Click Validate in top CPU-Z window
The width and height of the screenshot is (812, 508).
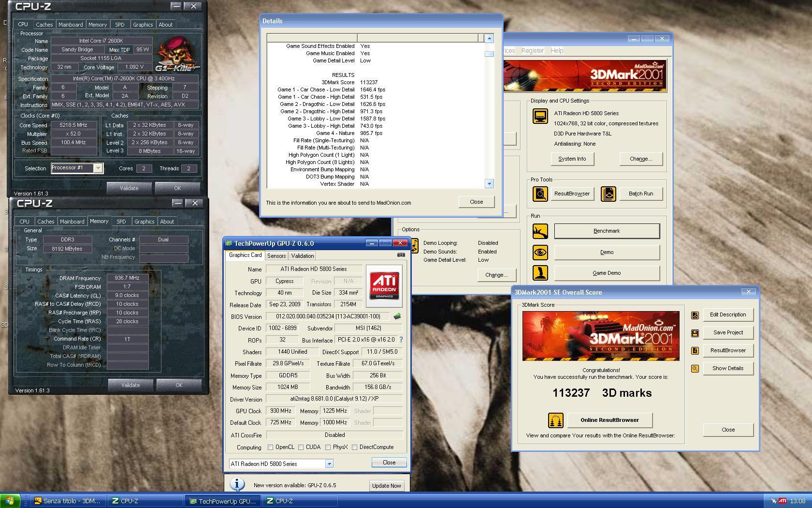(129, 188)
